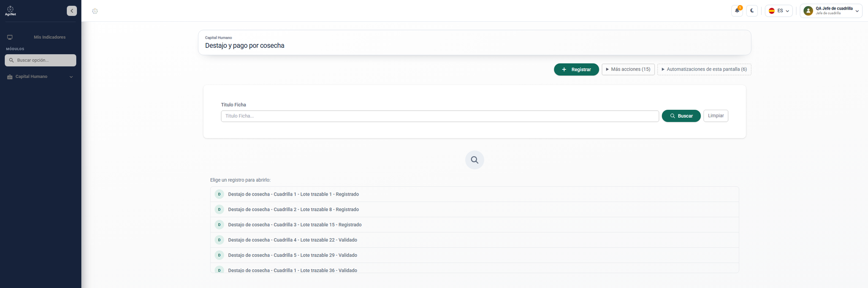Focus the Buscar opción search field
Screen dimensions: 868x288
[x=40, y=60]
